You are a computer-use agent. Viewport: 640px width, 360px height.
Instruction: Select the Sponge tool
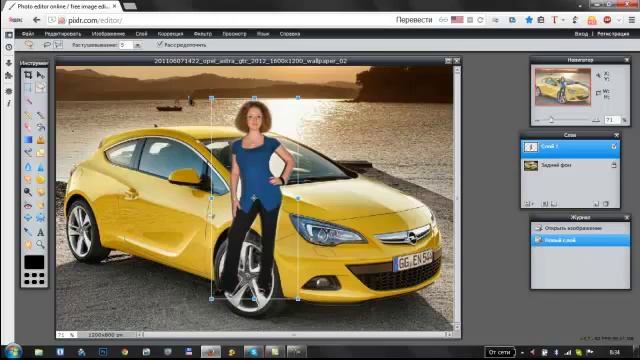point(40,179)
